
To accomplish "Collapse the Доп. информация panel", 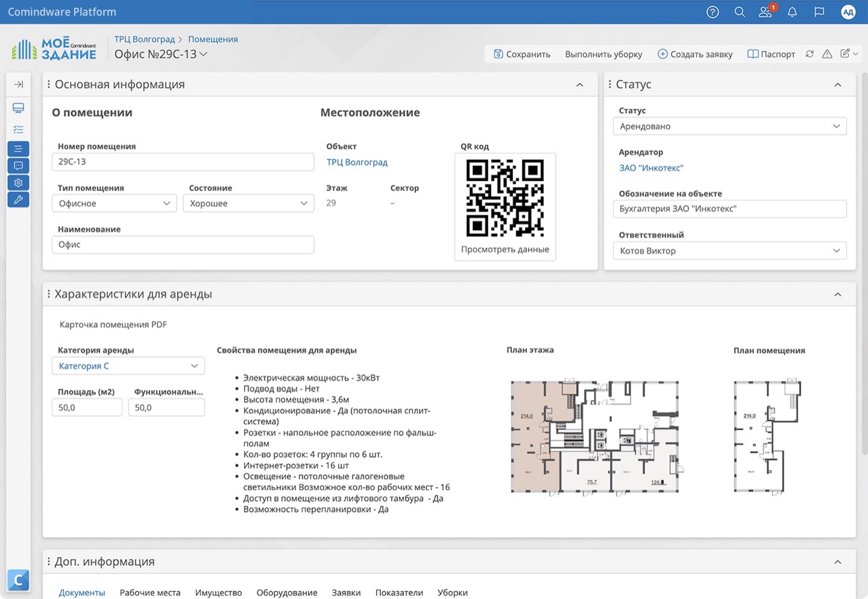I will coord(838,562).
